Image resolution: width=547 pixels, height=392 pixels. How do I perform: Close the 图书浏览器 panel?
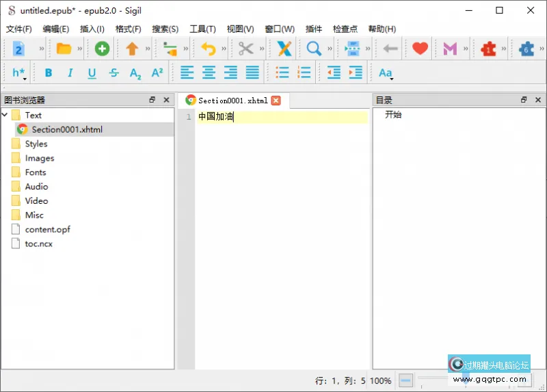coord(166,100)
